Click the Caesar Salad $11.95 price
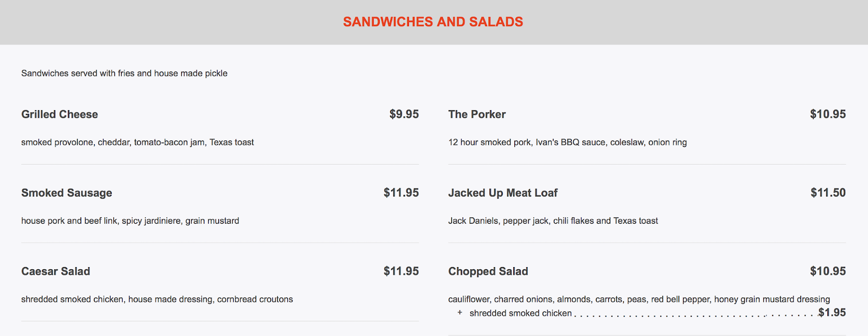 pyautogui.click(x=401, y=271)
